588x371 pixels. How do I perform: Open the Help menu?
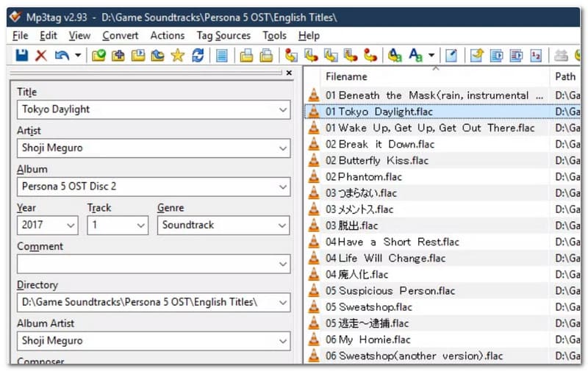(309, 35)
